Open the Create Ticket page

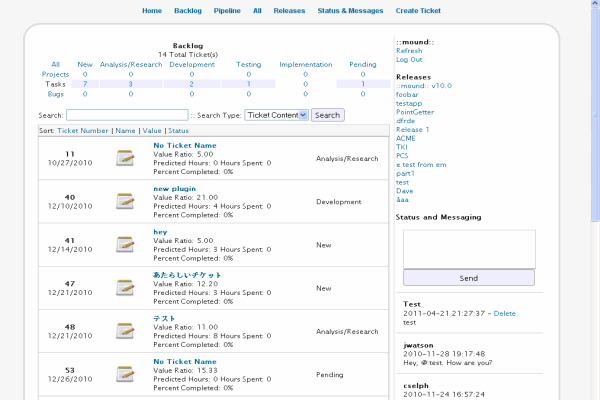[418, 11]
